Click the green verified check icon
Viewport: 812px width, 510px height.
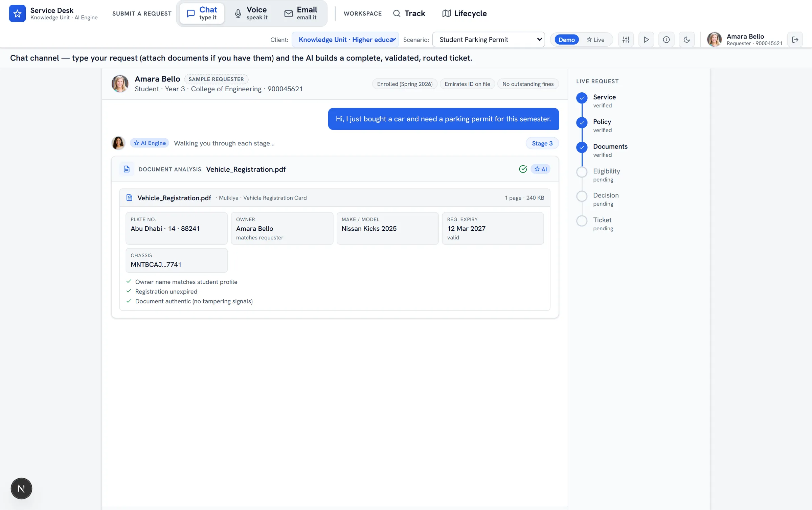(523, 169)
